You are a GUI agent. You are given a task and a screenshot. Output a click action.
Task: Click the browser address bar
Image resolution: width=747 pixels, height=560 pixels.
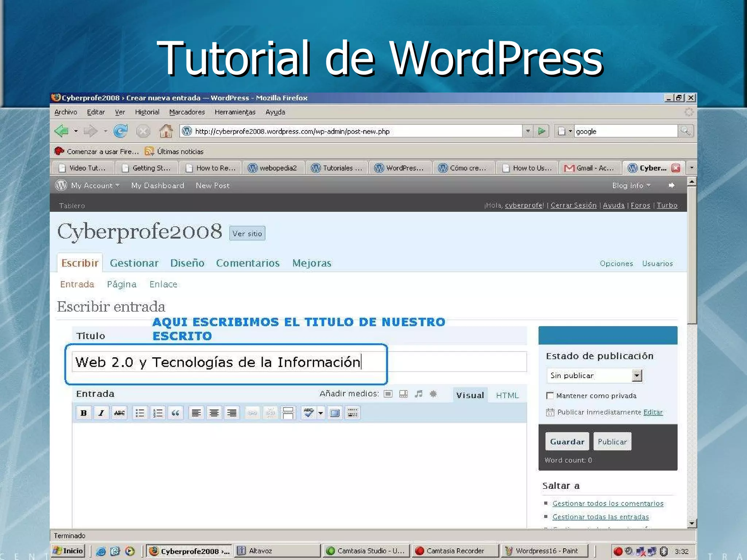click(x=351, y=131)
